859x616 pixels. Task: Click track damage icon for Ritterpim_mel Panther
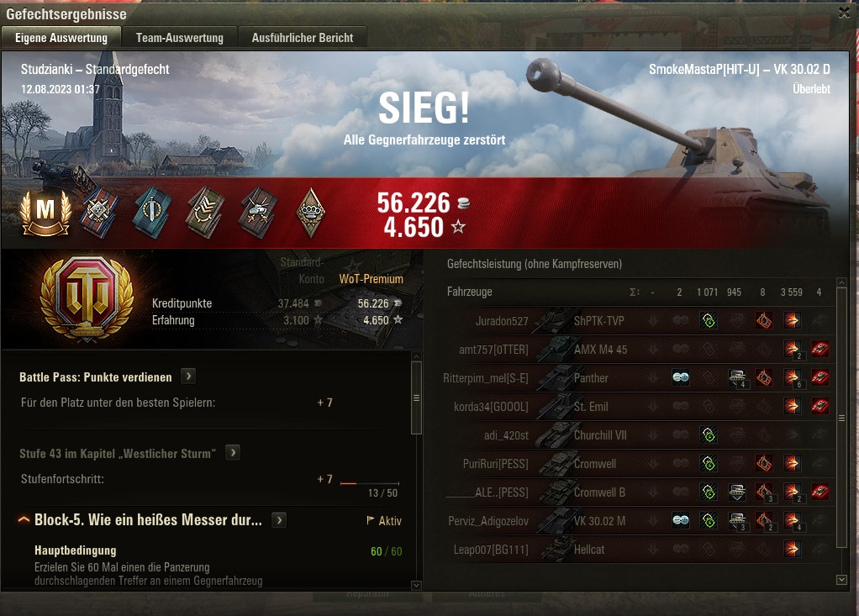pyautogui.click(x=737, y=378)
